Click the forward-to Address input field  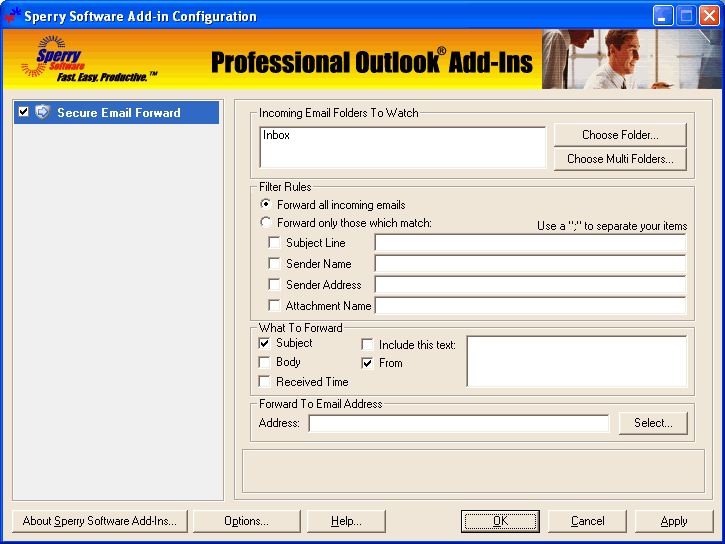pos(459,423)
